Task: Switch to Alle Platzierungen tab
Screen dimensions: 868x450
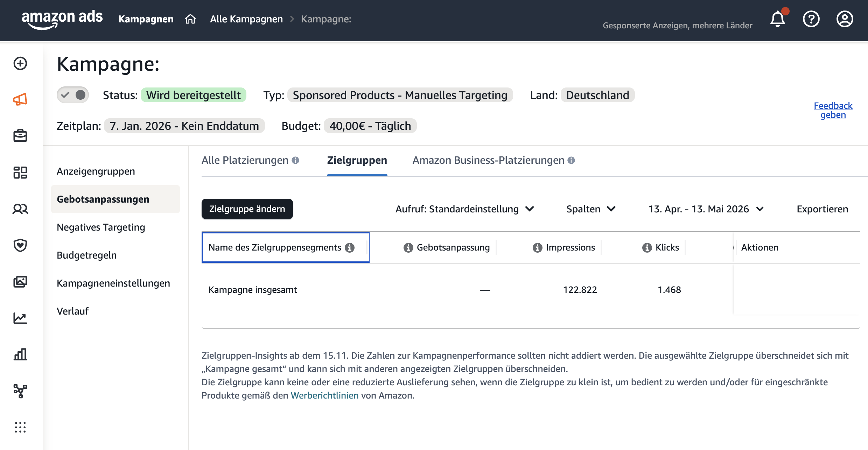Action: [x=245, y=160]
